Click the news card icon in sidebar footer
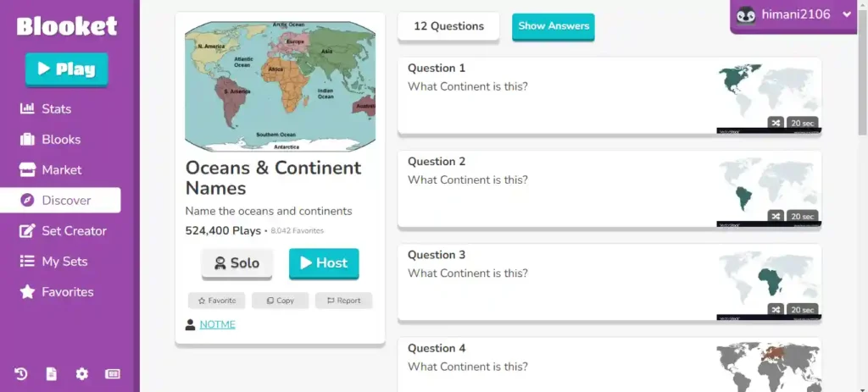The height and width of the screenshot is (392, 868). click(113, 374)
